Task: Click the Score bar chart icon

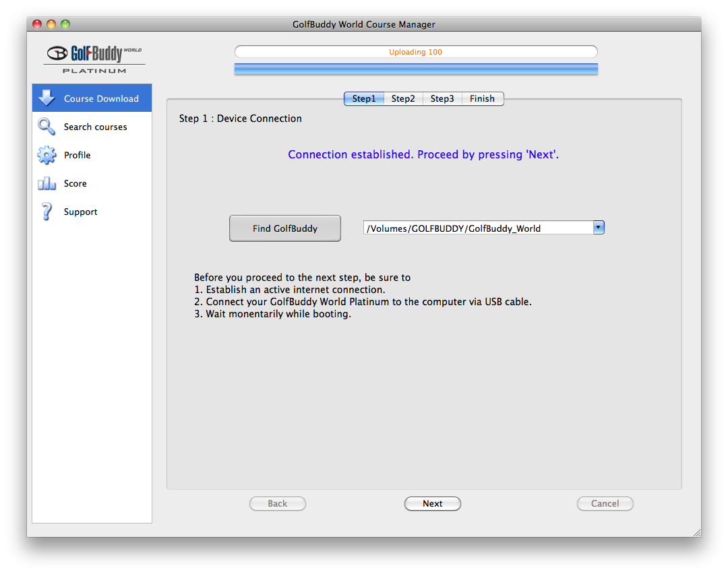Action: coord(47,183)
